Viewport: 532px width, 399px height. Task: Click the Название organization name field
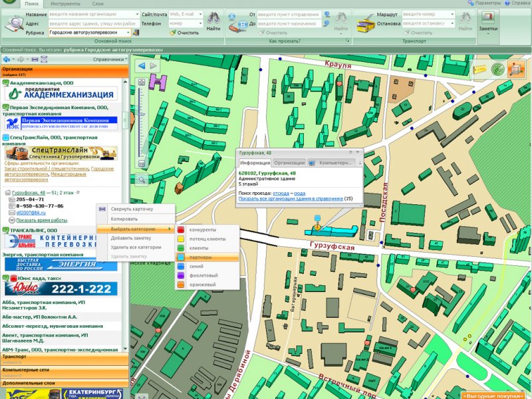click(93, 13)
